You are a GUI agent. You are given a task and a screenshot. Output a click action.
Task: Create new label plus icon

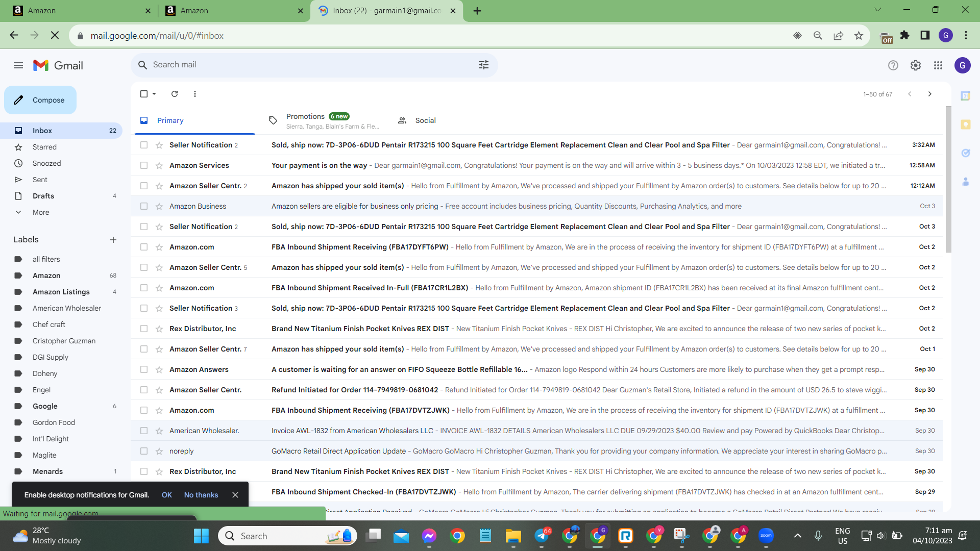tap(113, 240)
